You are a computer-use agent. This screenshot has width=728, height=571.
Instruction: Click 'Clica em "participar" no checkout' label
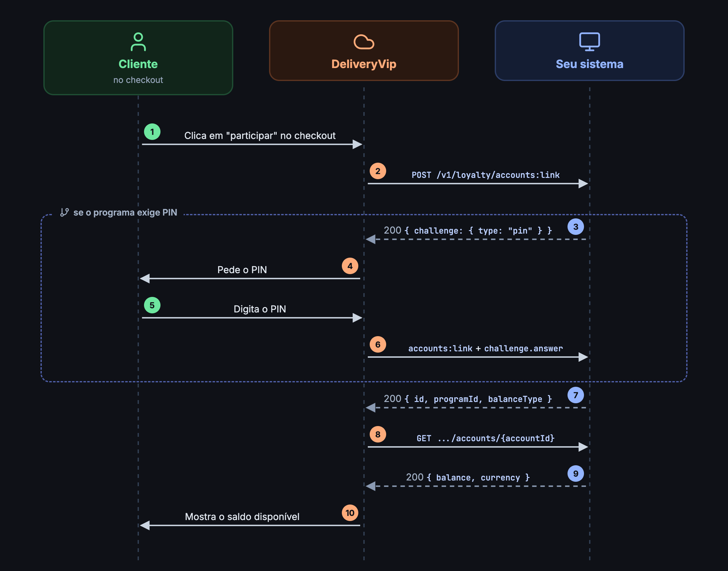[260, 135]
